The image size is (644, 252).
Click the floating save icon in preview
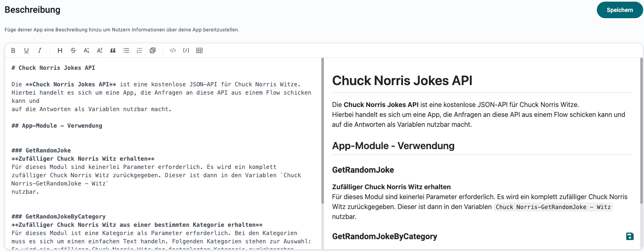(630, 236)
